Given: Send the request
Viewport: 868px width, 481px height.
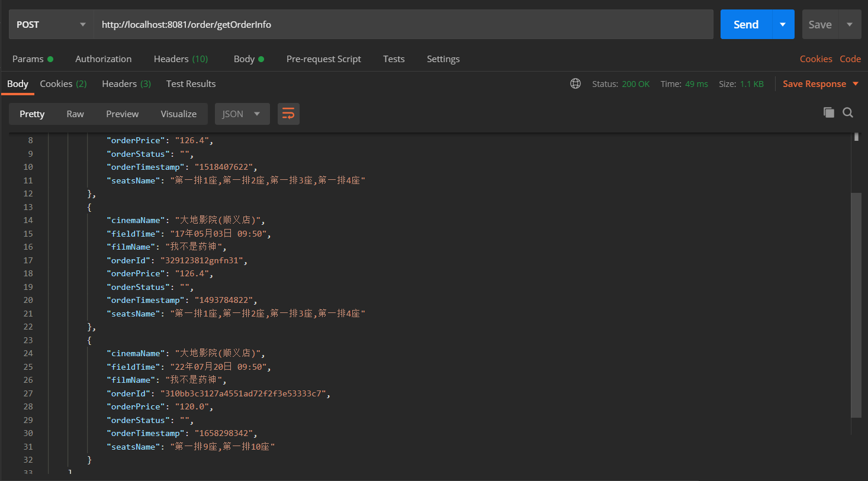Looking at the screenshot, I should pyautogui.click(x=746, y=24).
